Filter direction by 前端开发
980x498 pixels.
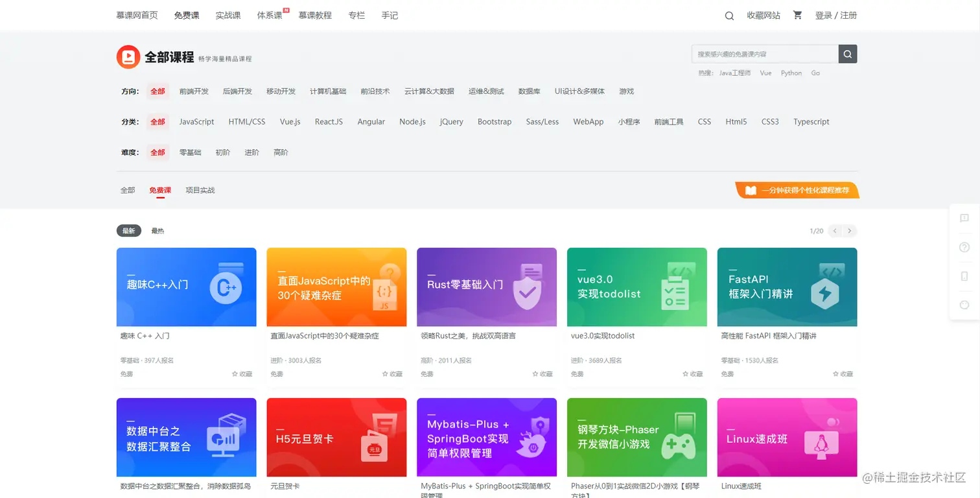(194, 91)
